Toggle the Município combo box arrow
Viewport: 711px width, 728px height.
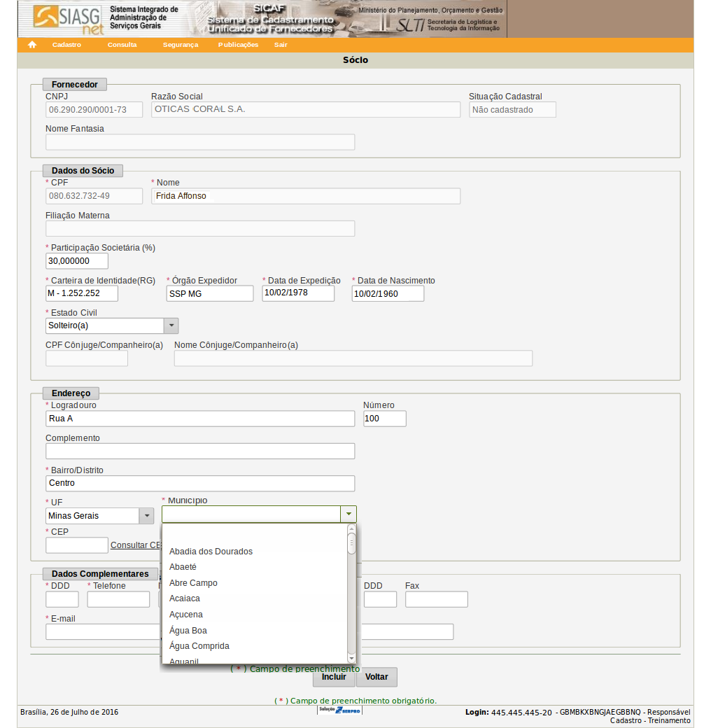(x=349, y=514)
